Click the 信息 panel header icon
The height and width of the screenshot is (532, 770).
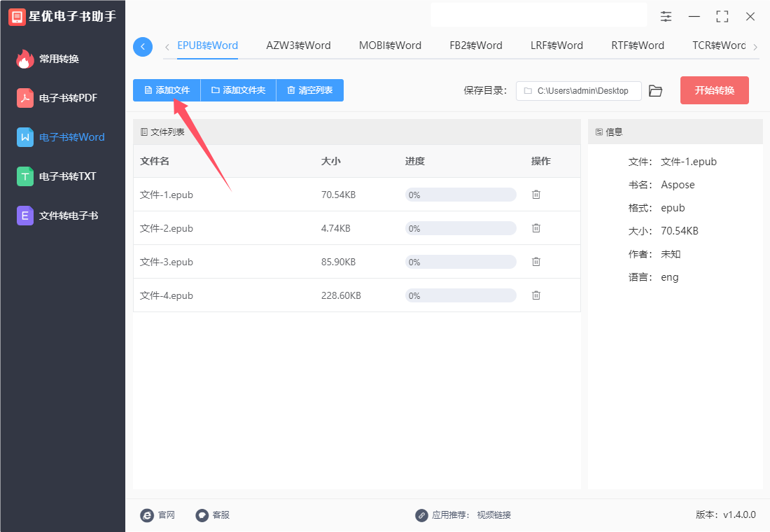coord(599,132)
